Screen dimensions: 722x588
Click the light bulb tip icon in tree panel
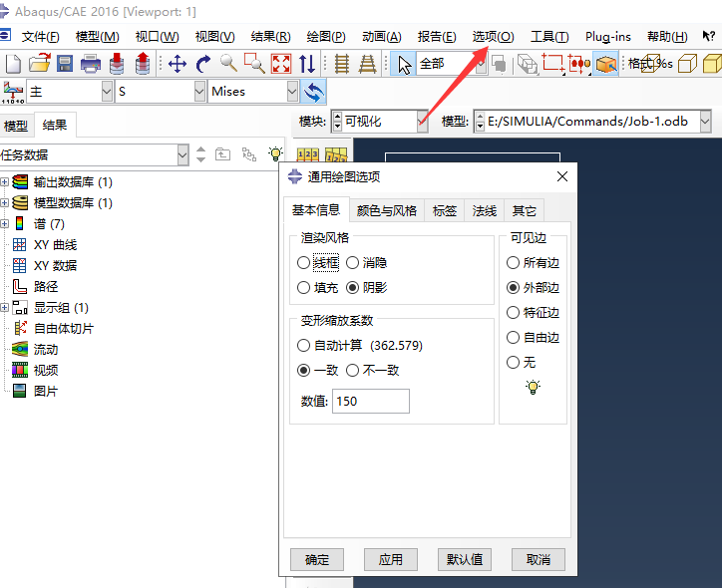point(275,153)
